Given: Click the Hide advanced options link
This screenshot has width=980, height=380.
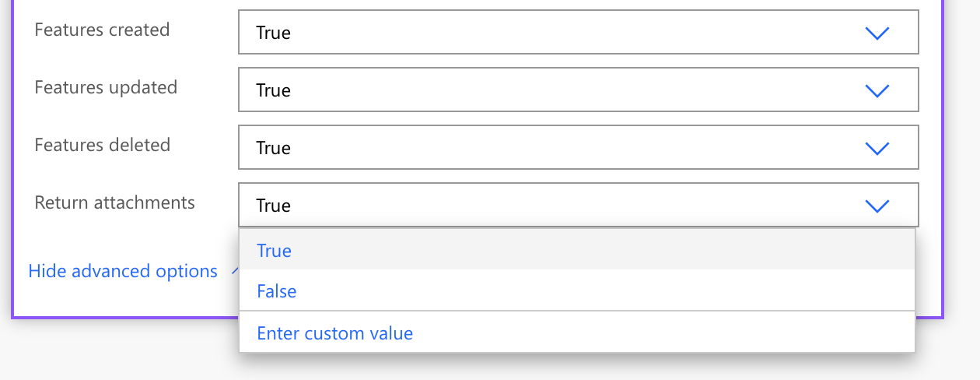Looking at the screenshot, I should (x=123, y=271).
